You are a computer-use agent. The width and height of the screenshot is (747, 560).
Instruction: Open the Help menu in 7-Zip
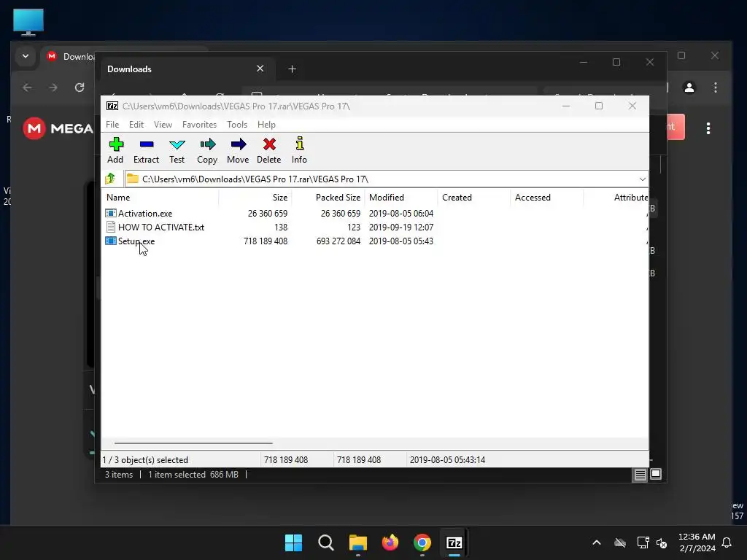coord(266,124)
